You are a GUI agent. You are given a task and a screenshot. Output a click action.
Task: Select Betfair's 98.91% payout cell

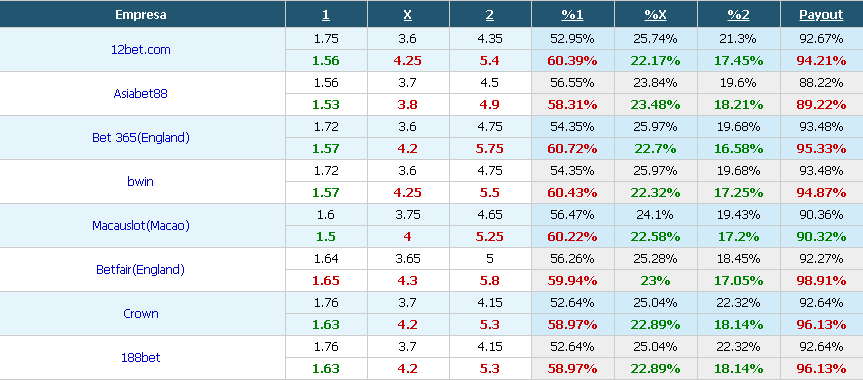coord(821,281)
